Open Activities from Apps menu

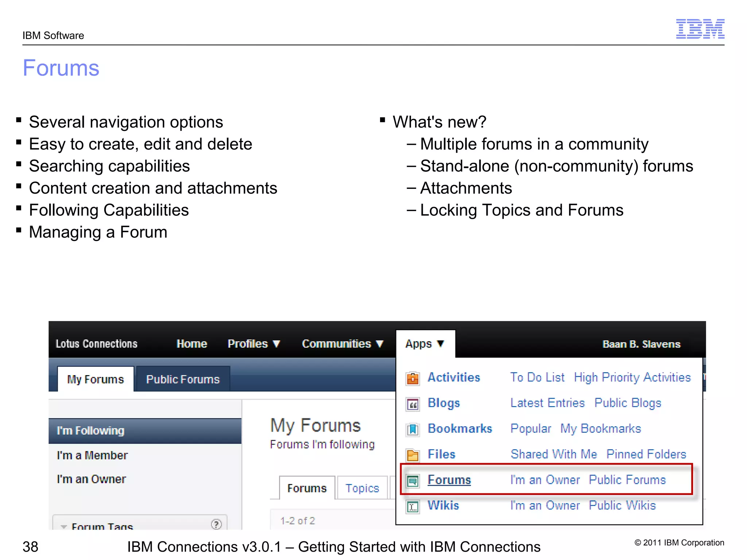pyautogui.click(x=454, y=377)
